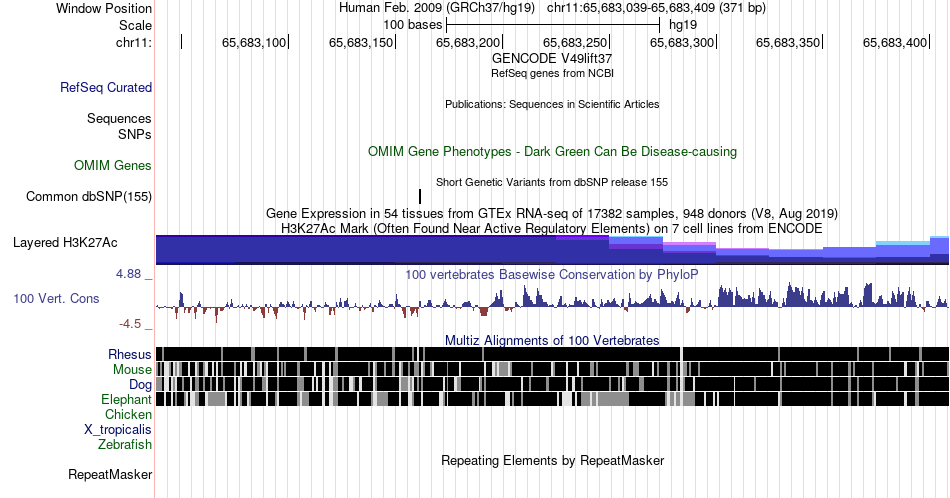950x498 pixels.
Task: Click the SNPs track label
Action: [x=135, y=134]
